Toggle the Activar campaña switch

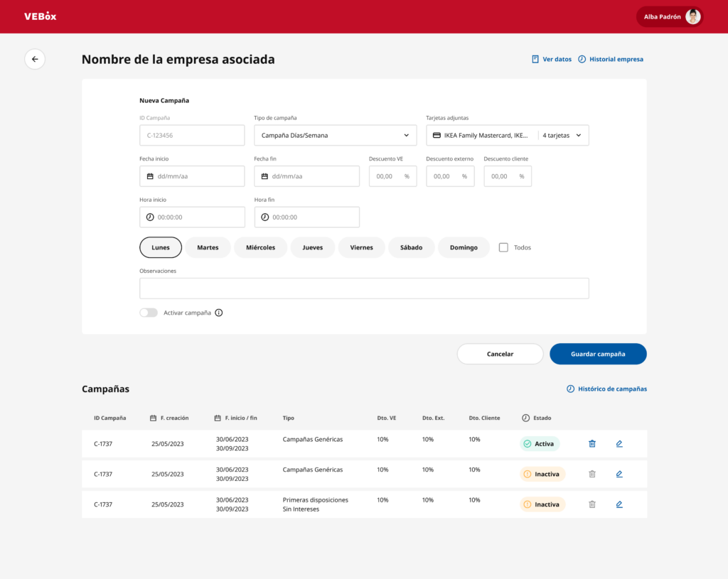pyautogui.click(x=149, y=313)
